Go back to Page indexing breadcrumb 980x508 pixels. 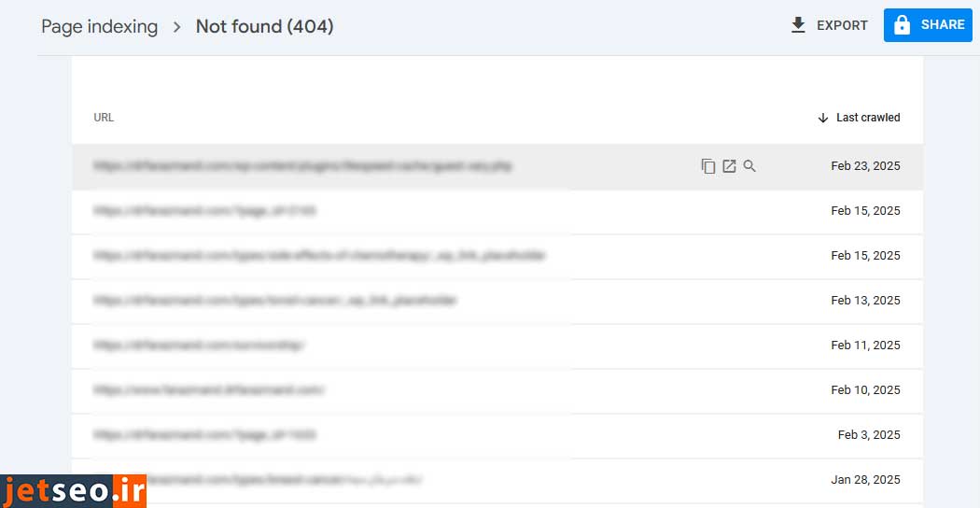(99, 27)
